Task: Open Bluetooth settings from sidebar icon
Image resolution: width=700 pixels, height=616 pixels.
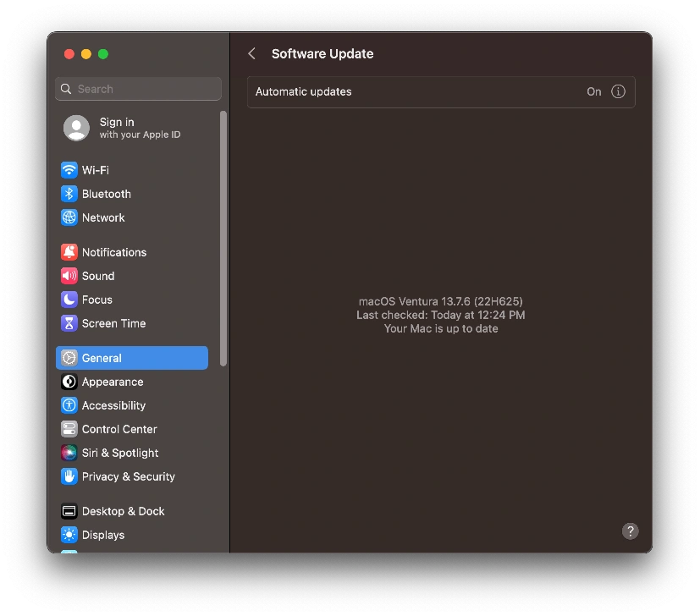Action: pyautogui.click(x=69, y=194)
